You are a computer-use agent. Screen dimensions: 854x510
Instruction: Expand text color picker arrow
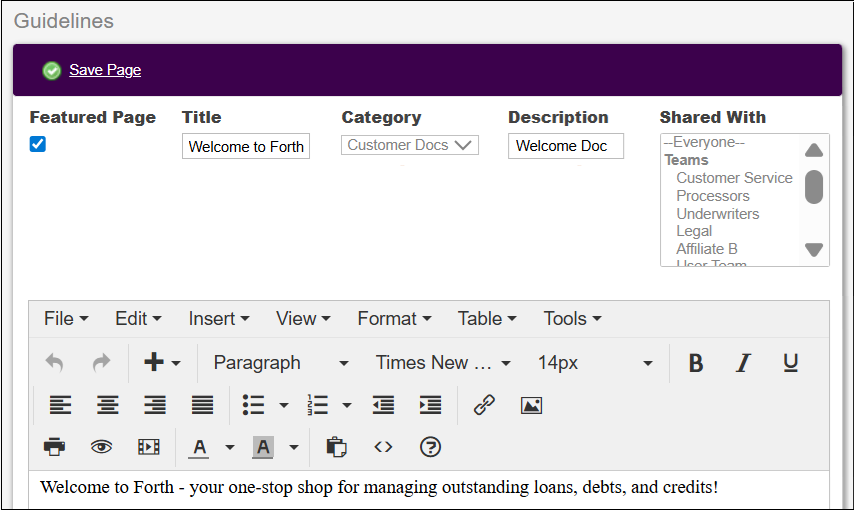click(x=230, y=447)
